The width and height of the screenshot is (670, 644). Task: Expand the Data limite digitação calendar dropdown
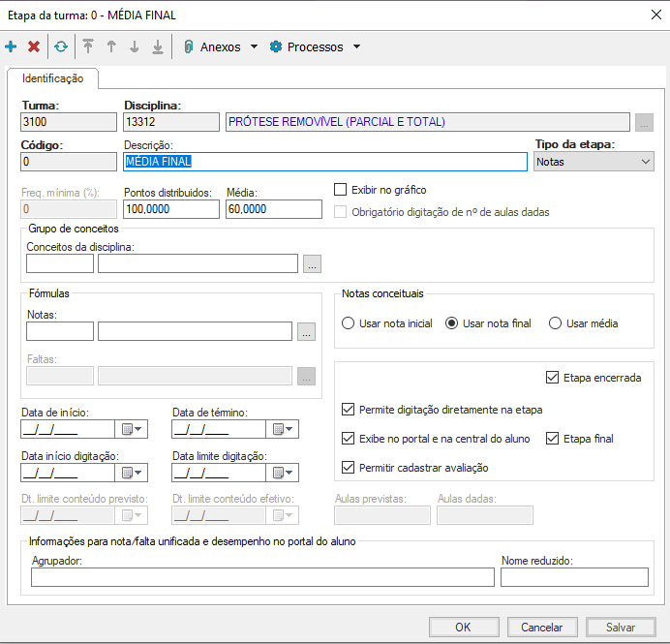pos(283,473)
